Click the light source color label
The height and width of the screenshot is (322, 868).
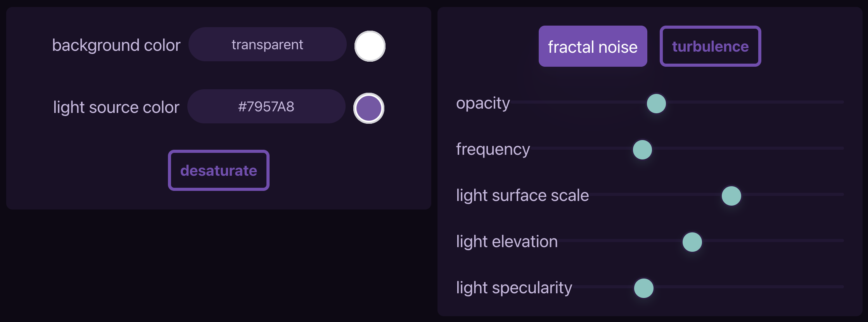[116, 107]
